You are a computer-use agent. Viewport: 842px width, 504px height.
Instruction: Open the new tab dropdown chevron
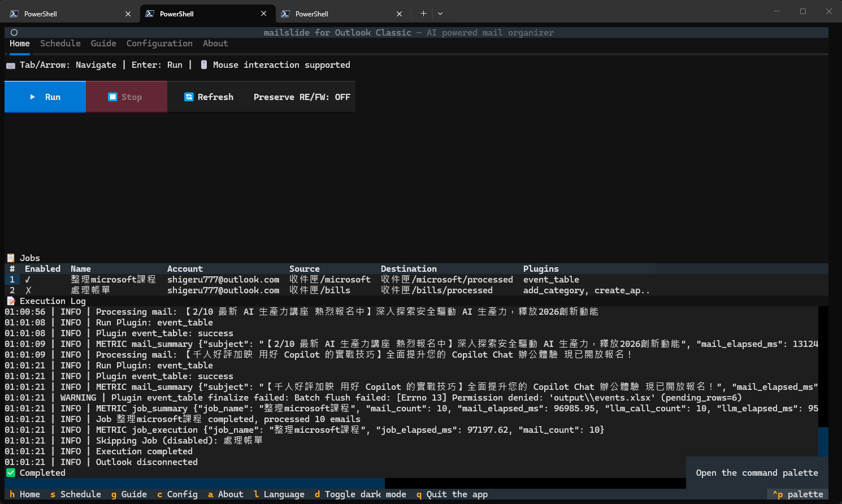[440, 14]
